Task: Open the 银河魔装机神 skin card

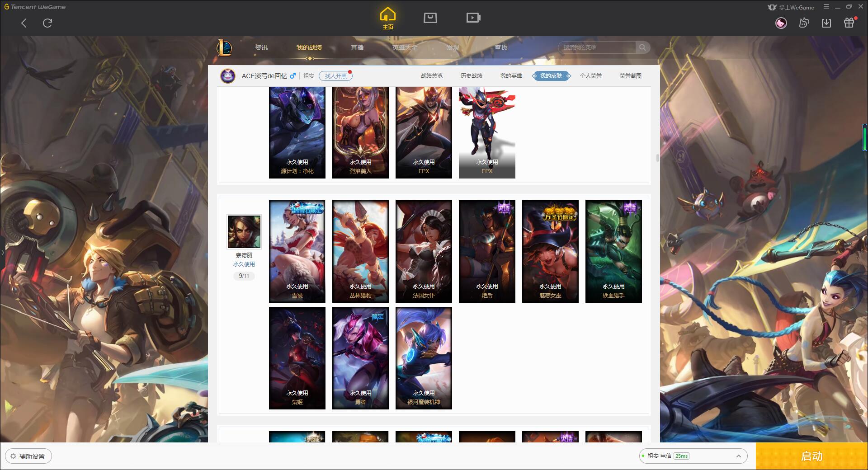Action: (x=424, y=358)
